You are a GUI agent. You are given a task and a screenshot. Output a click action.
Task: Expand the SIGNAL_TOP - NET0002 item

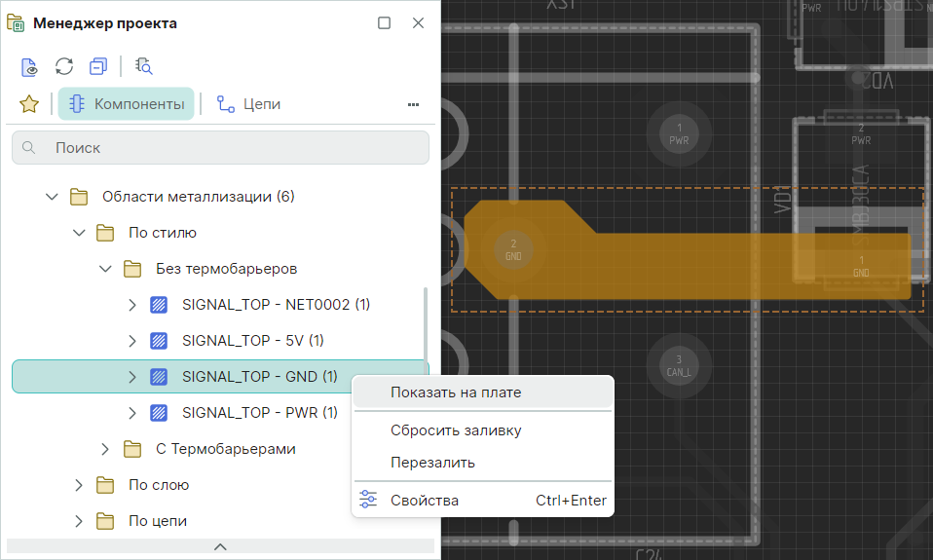(x=132, y=305)
